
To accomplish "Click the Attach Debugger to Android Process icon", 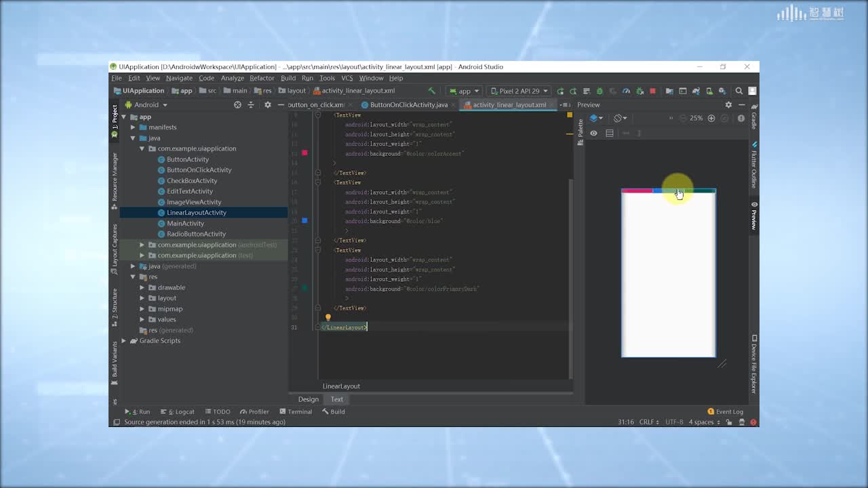I will (x=639, y=91).
